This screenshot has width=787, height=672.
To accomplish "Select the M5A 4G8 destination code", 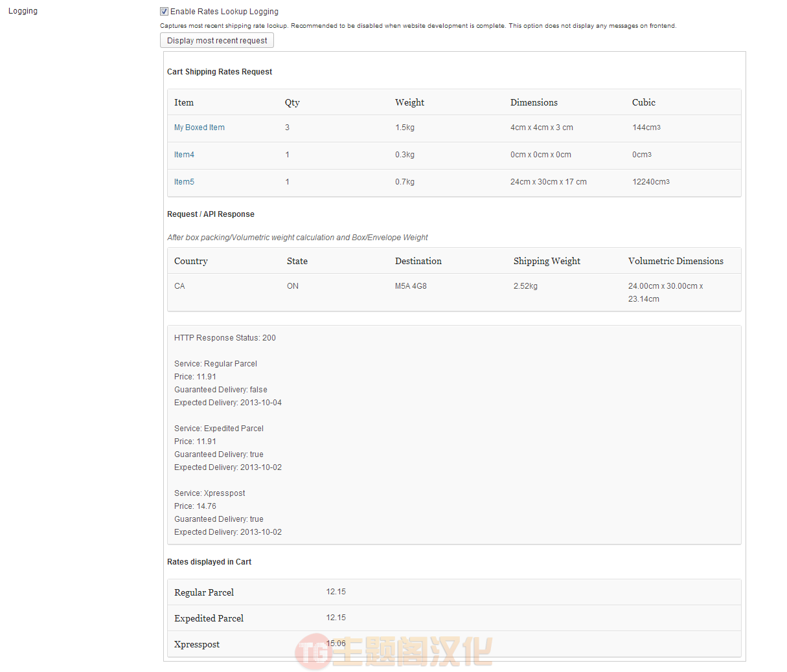I will 411,286.
